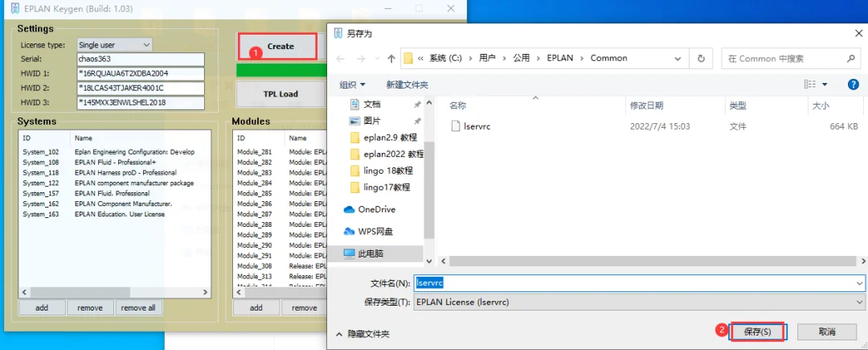
Task: Click the 取消 button
Action: point(826,331)
